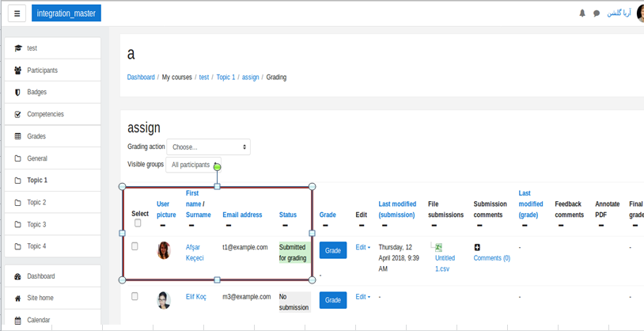The height and width of the screenshot is (331, 644).
Task: Click test breadcrumb link
Action: point(204,77)
